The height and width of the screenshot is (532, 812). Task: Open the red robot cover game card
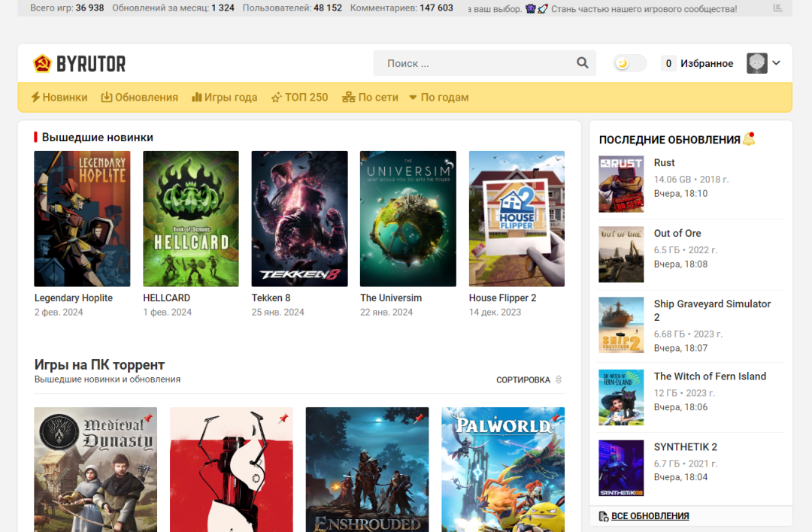(x=231, y=470)
